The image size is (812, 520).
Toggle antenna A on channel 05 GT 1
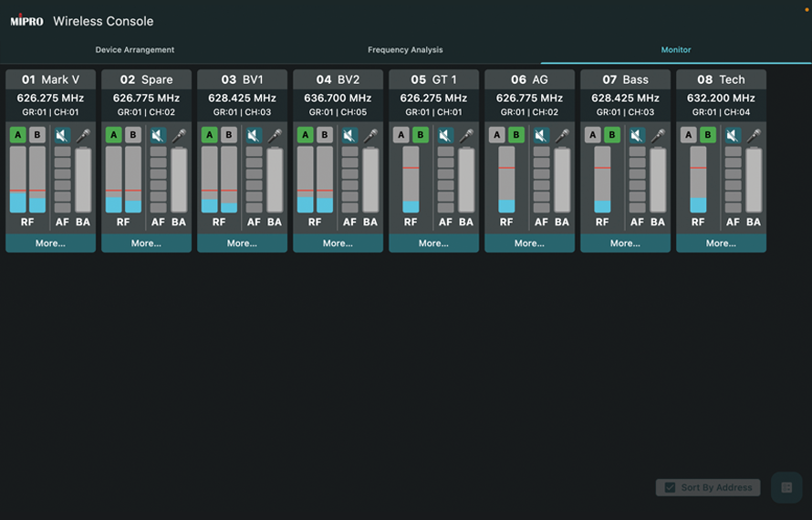pyautogui.click(x=401, y=135)
